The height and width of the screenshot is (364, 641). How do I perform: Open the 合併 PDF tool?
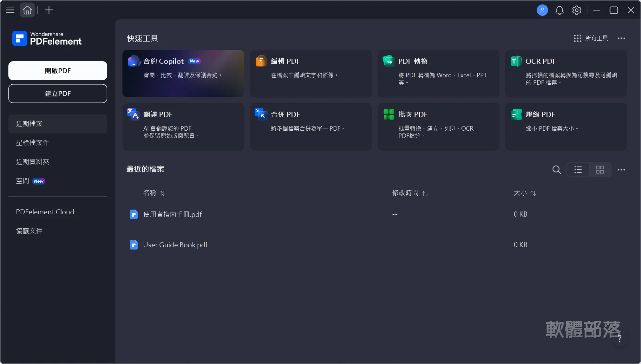pyautogui.click(x=311, y=127)
